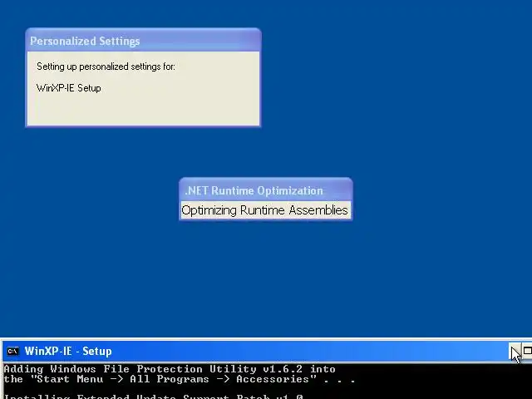532x399 pixels.
Task: Click console line 'Adding Windows File Protection Utility v1.6.2 into'
Action: pyautogui.click(x=170, y=369)
